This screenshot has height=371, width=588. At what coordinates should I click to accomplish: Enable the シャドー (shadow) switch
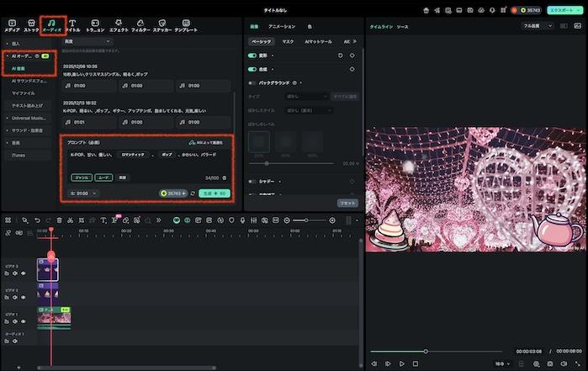point(252,182)
